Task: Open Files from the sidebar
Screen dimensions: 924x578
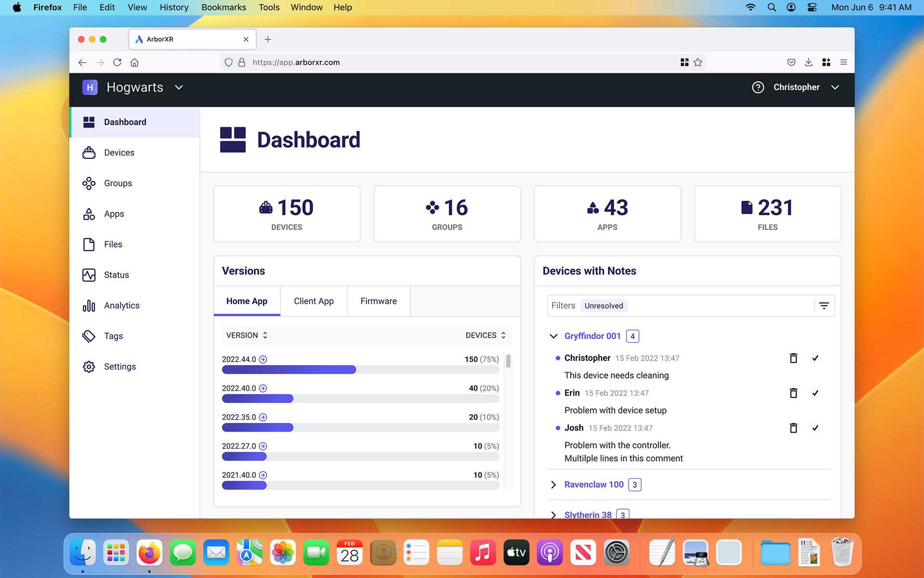Action: 134,244
